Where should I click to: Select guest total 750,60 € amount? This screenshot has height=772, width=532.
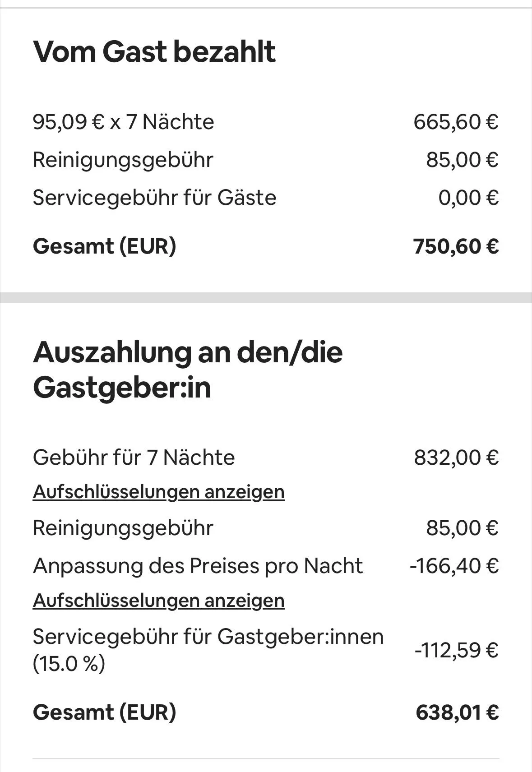click(x=456, y=246)
